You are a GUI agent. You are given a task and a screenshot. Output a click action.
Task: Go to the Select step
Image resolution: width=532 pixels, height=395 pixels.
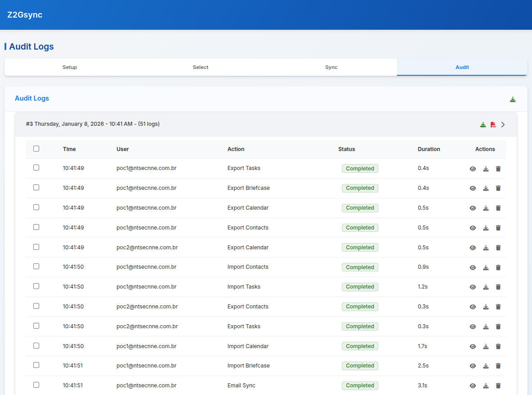200,67
